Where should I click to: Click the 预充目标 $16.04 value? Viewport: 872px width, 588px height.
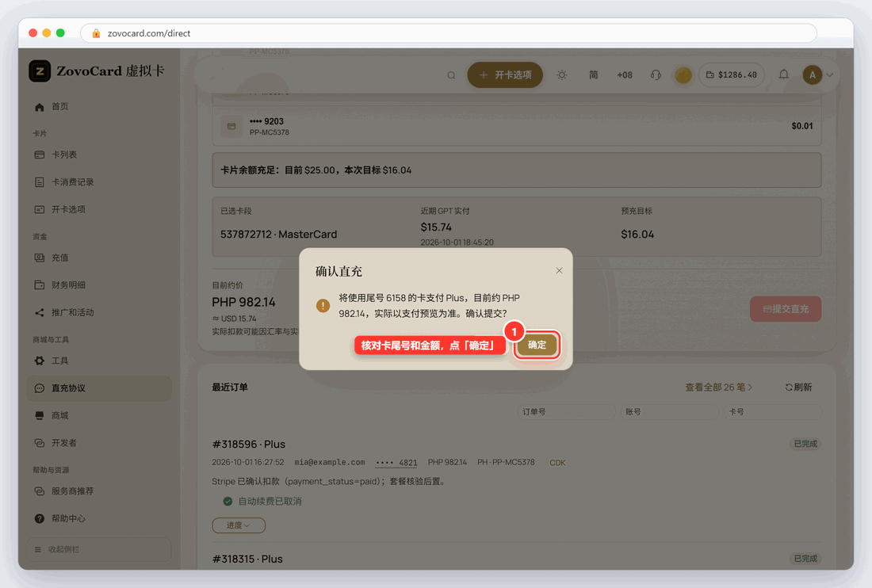click(637, 235)
